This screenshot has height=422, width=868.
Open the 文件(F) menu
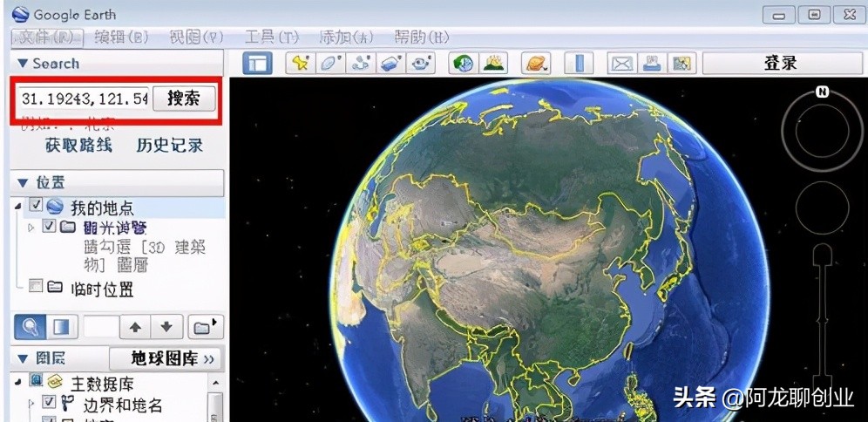pyautogui.click(x=46, y=37)
